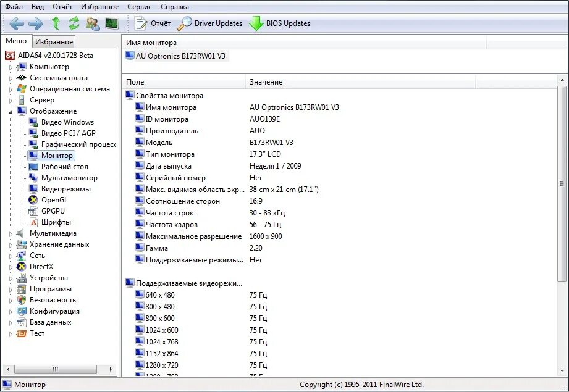The width and height of the screenshot is (569, 392).
Task: Open the Справка menu
Action: pyautogui.click(x=175, y=7)
